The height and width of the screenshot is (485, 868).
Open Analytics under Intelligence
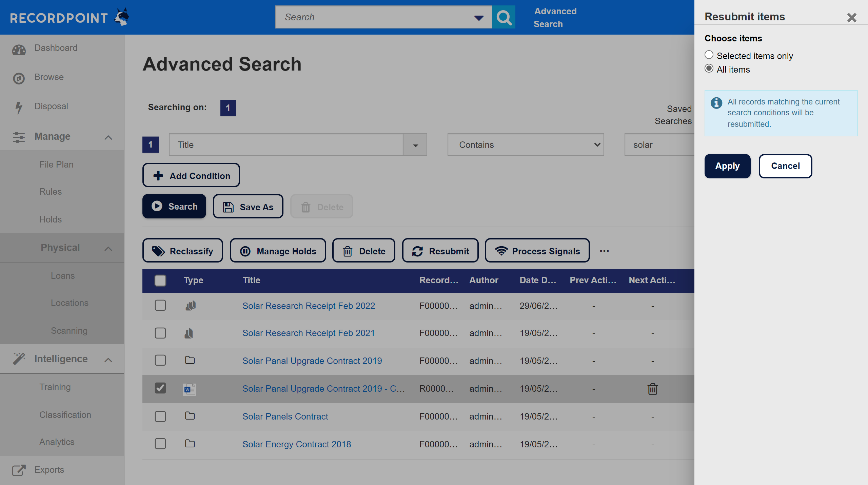[57, 442]
